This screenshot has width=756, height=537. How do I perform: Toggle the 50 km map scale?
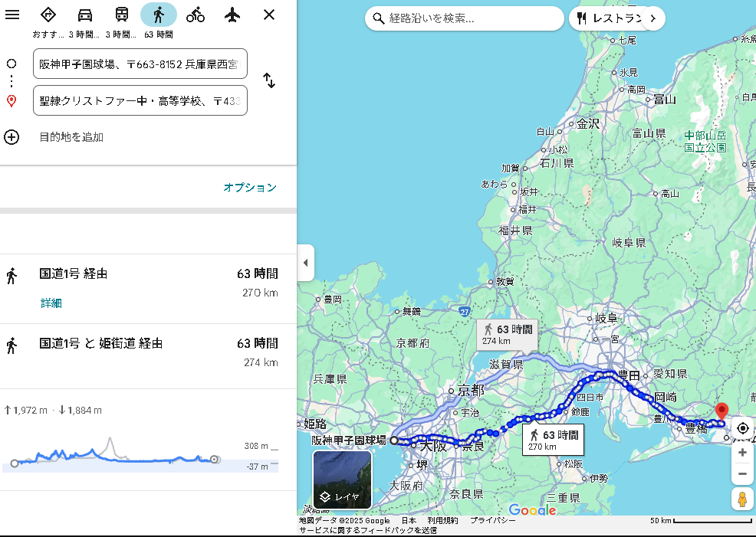[701, 521]
